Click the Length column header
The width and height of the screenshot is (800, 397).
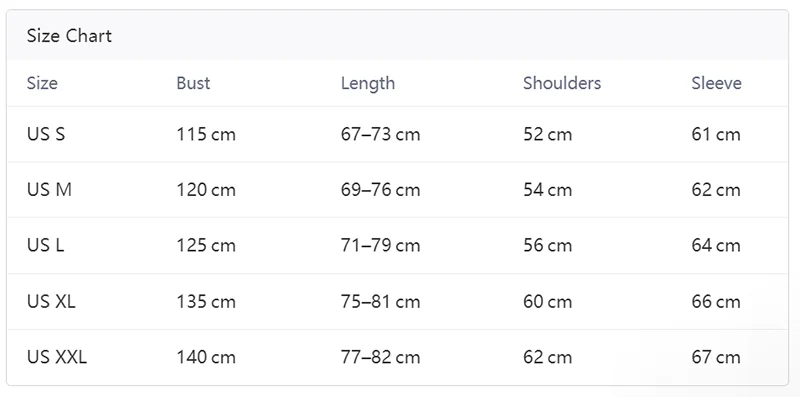368,83
